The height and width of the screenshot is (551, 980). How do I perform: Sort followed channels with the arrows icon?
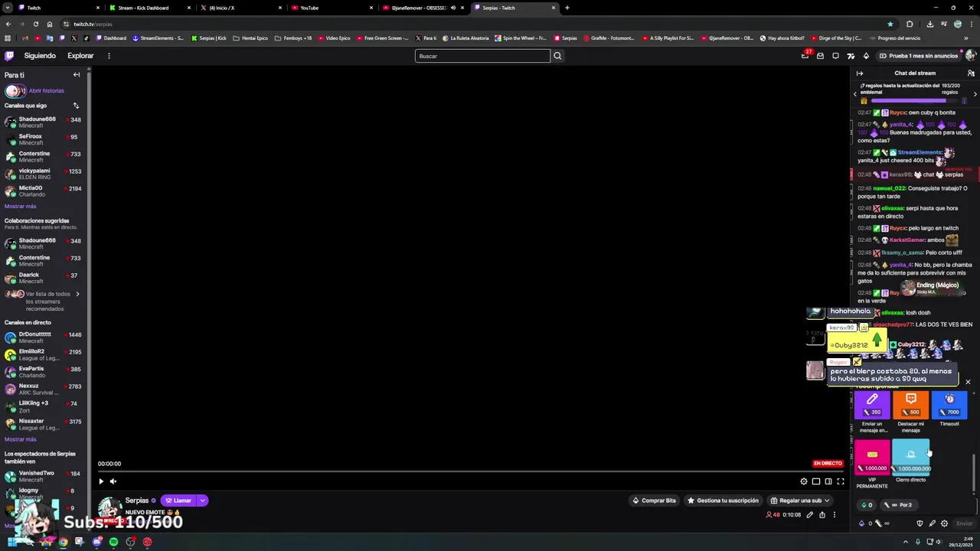tap(76, 106)
